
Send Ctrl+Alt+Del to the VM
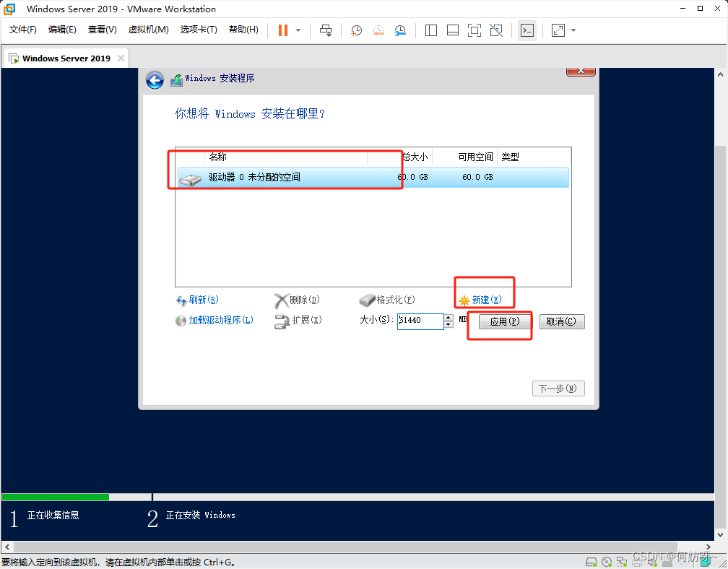326,30
